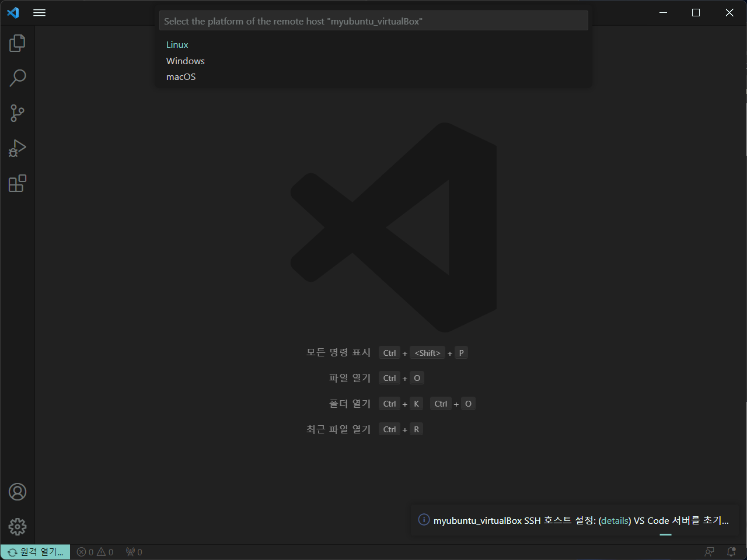Open the forwarded ports status item
747x560 pixels.
point(134,552)
